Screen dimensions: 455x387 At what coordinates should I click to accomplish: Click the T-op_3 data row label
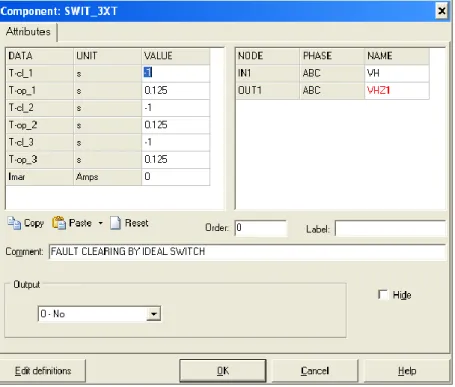pos(40,160)
